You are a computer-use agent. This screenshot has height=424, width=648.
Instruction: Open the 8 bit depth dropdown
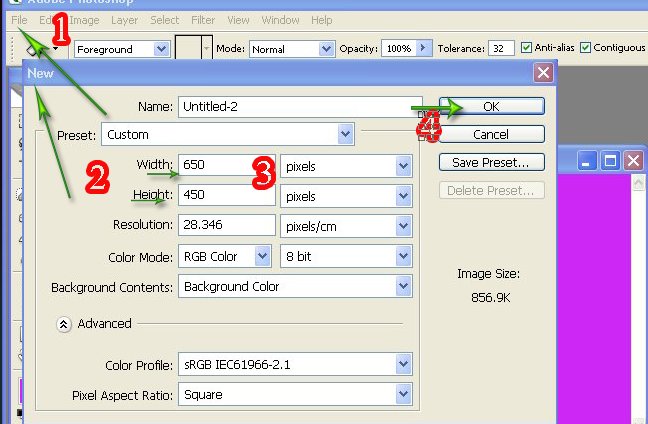click(346, 257)
